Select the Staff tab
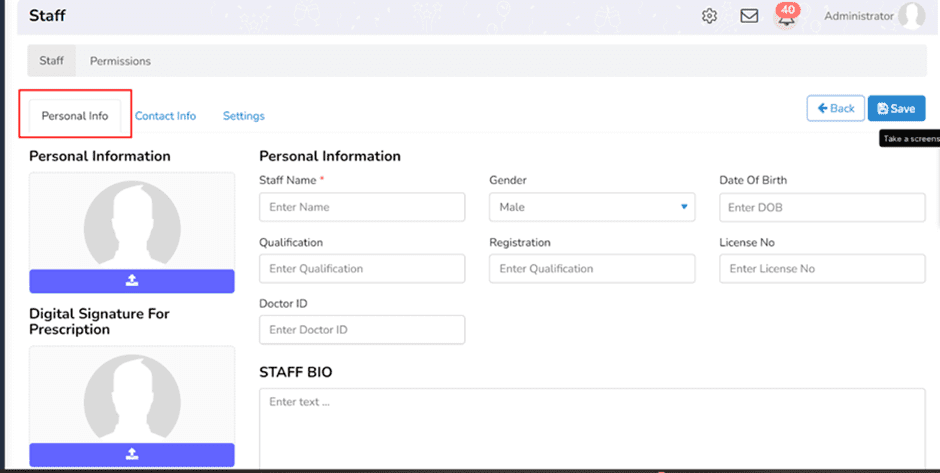This screenshot has height=473, width=940. click(51, 61)
